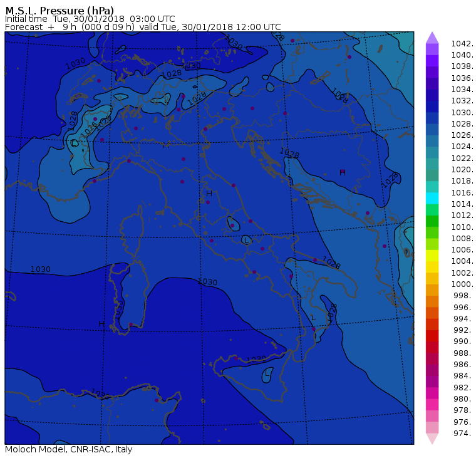Pick the legend swatch between 1004 and 1006
The height and width of the screenshot is (458, 476).
click(432, 256)
